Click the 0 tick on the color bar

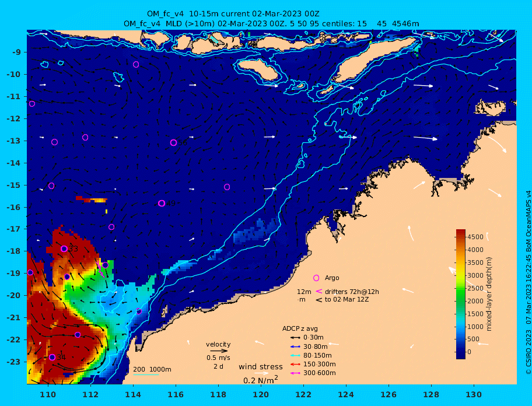coord(469,352)
